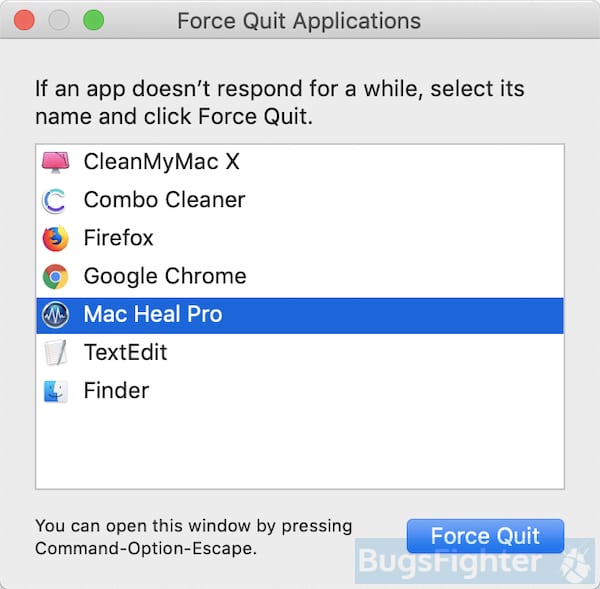Click the Combo Cleaner app icon
Image resolution: width=600 pixels, height=589 pixels.
pos(55,200)
